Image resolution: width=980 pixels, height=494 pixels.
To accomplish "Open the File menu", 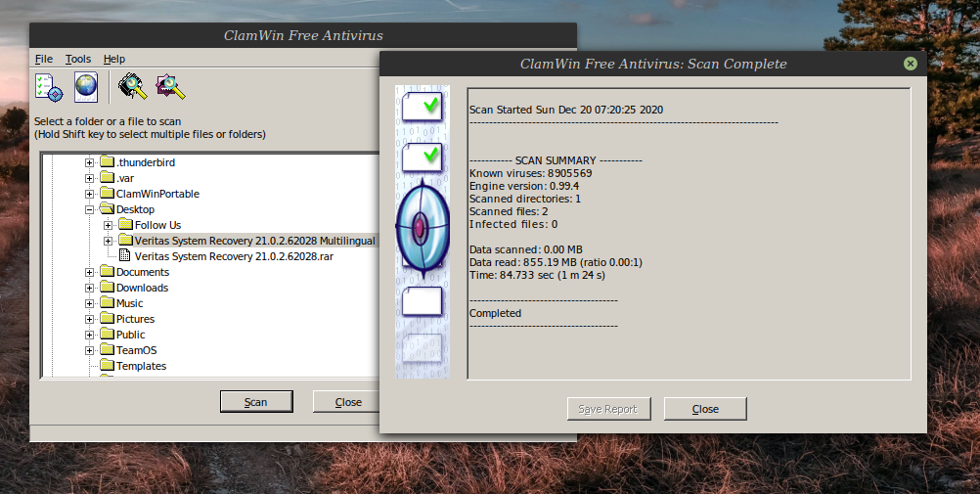I will pyautogui.click(x=44, y=59).
